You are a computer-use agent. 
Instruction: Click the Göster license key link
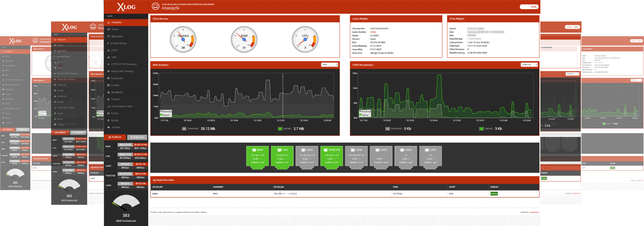(x=373, y=32)
